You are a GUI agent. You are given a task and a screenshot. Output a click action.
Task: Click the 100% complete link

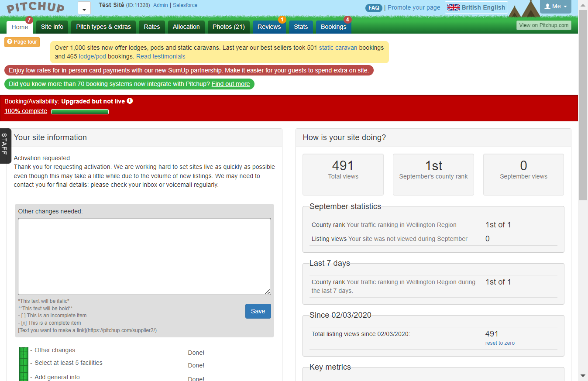click(x=26, y=111)
